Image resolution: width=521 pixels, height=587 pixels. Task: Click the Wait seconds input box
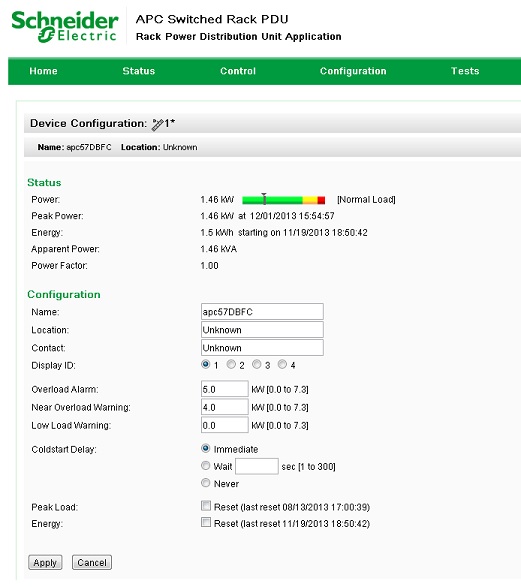(257, 466)
